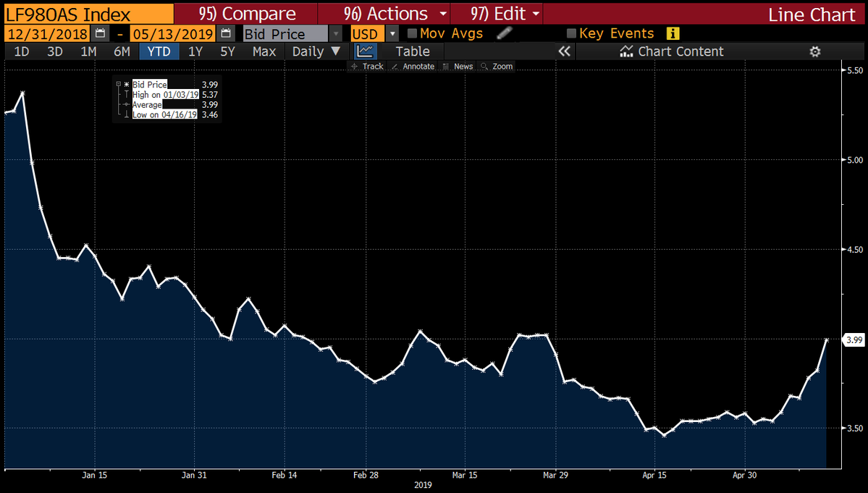This screenshot has width=868, height=493.
Task: Switch to Table view
Action: coord(413,51)
